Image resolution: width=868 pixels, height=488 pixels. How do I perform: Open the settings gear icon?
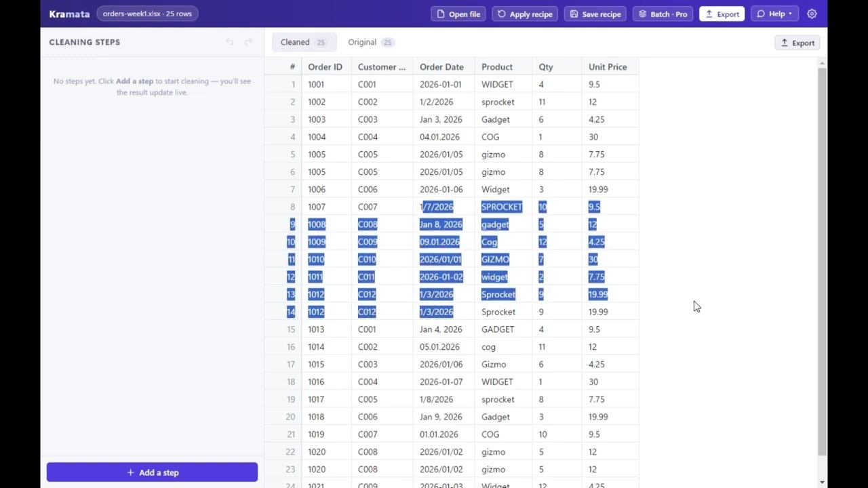[x=812, y=14]
